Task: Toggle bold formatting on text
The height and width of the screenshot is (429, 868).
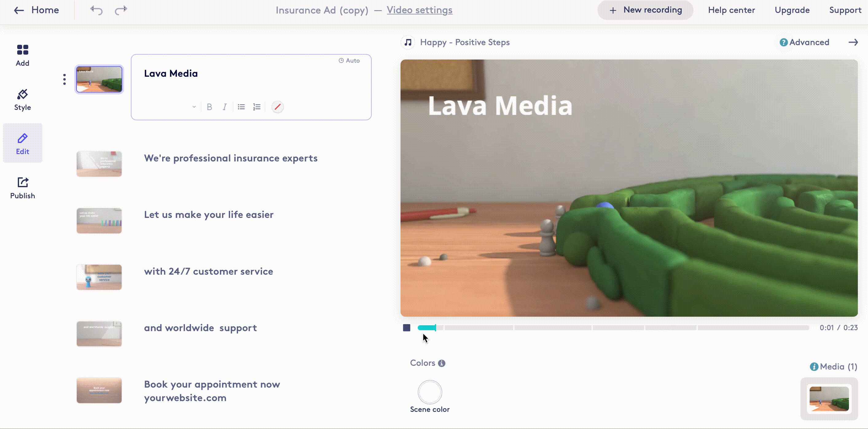Action: (x=209, y=107)
